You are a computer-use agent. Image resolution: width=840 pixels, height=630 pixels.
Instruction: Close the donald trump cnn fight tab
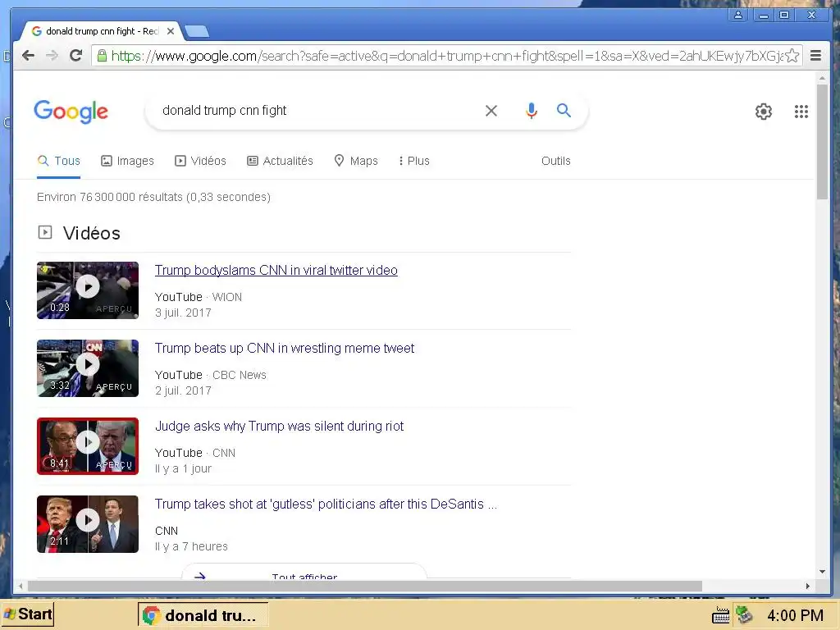[171, 31]
